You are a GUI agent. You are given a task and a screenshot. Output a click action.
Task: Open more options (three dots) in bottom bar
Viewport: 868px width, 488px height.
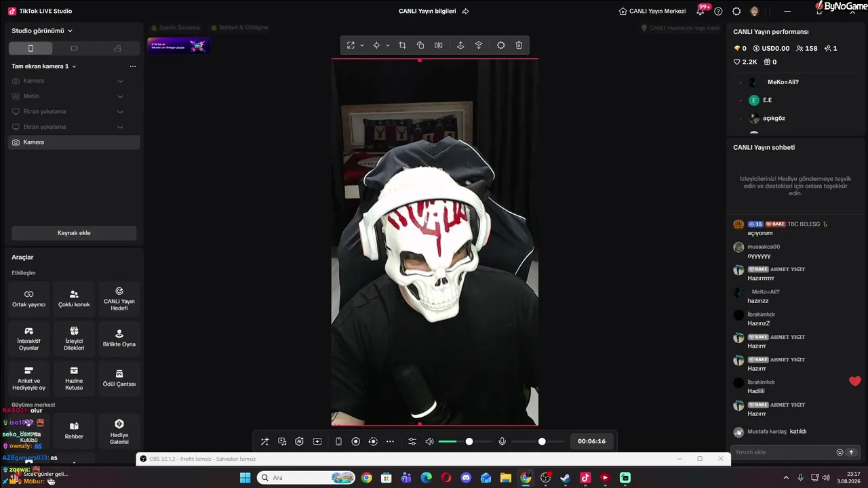pos(390,441)
